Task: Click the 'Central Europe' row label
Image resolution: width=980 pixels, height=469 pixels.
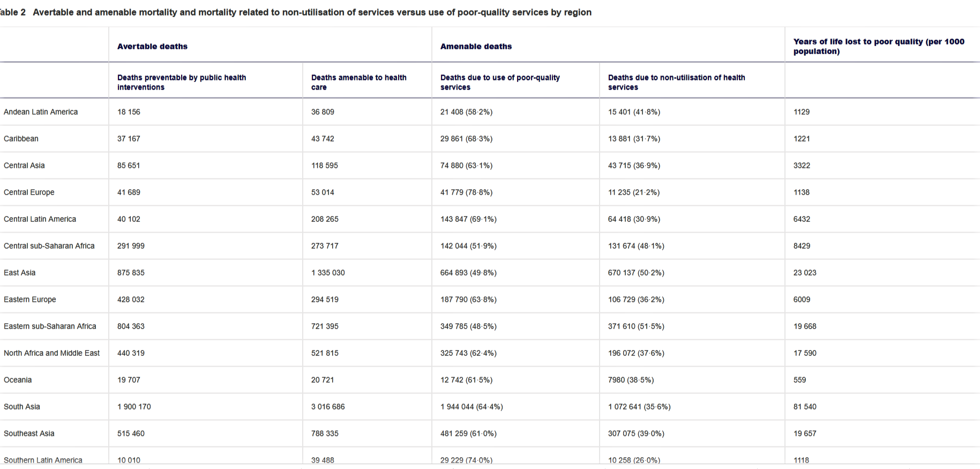Action: tap(29, 192)
